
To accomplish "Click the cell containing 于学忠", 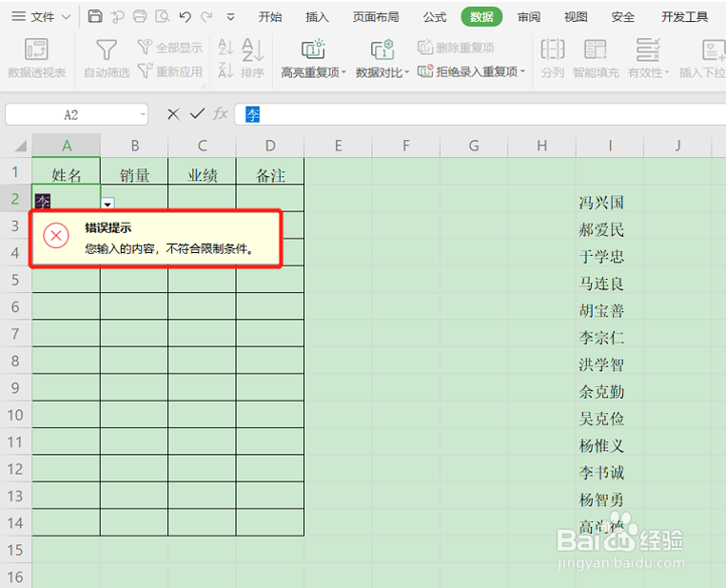I will coord(610,252).
